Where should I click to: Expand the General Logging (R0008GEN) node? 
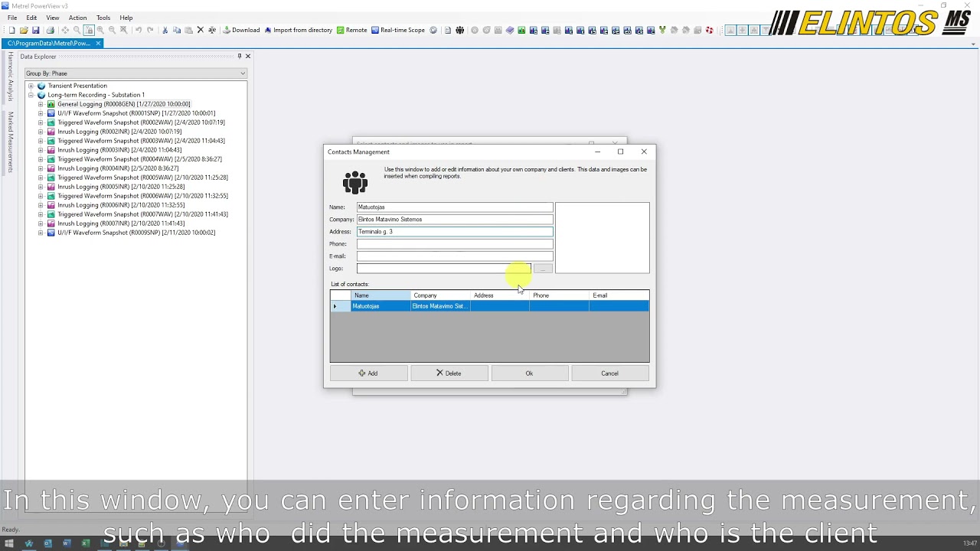41,104
